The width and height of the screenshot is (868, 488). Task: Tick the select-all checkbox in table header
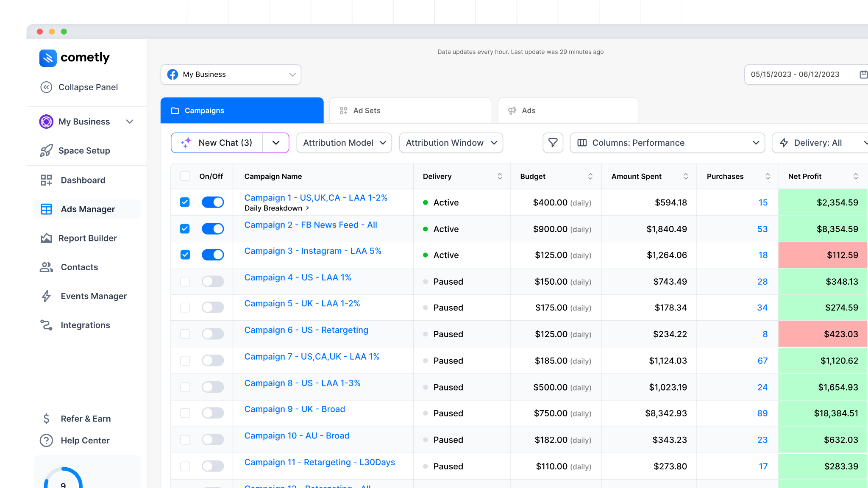[x=185, y=176]
